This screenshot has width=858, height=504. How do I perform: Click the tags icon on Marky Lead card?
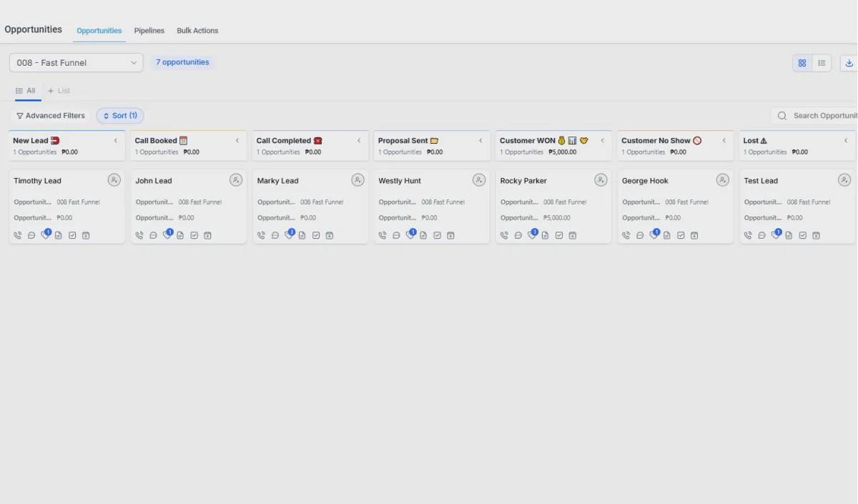tap(289, 235)
